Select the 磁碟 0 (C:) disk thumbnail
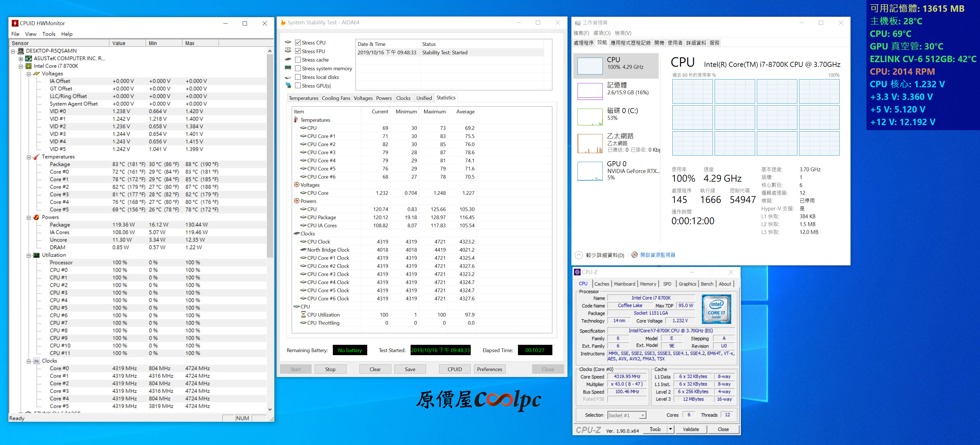The image size is (980, 445). click(x=590, y=117)
